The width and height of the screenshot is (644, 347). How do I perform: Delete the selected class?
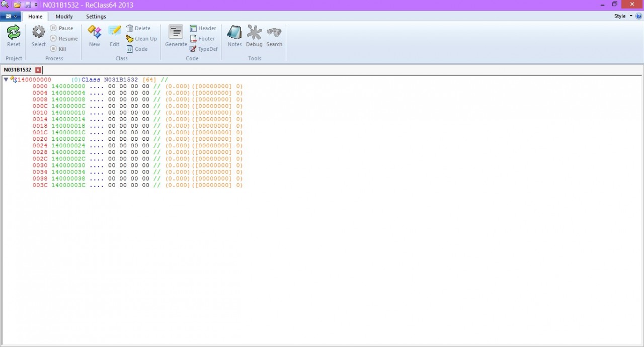pyautogui.click(x=138, y=28)
